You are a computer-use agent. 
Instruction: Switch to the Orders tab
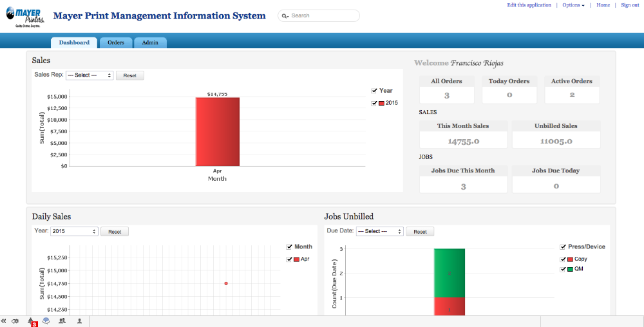(116, 42)
